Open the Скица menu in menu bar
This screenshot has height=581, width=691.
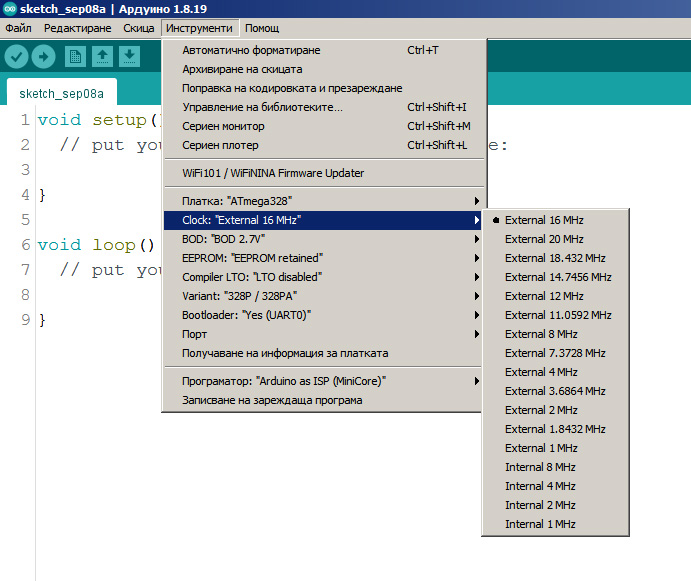(x=138, y=28)
